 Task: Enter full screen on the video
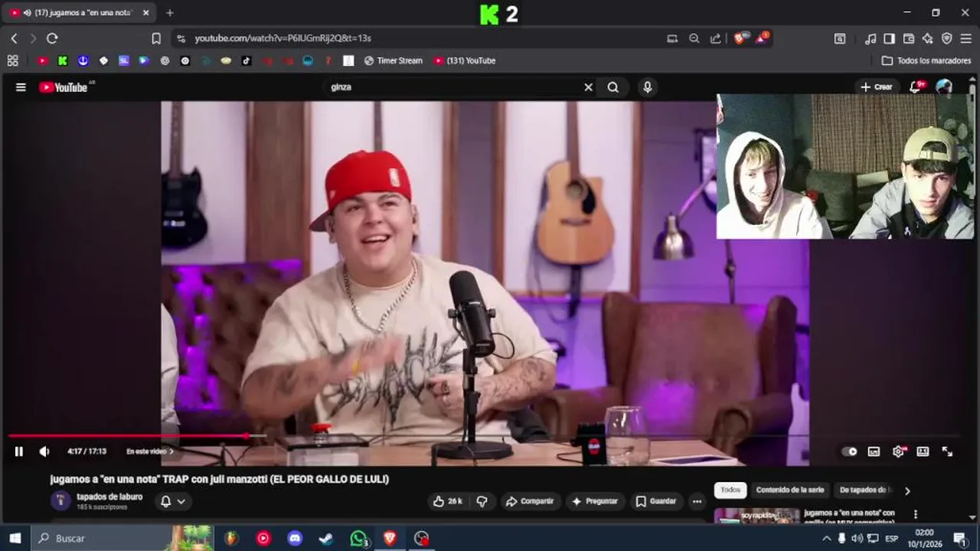947,452
